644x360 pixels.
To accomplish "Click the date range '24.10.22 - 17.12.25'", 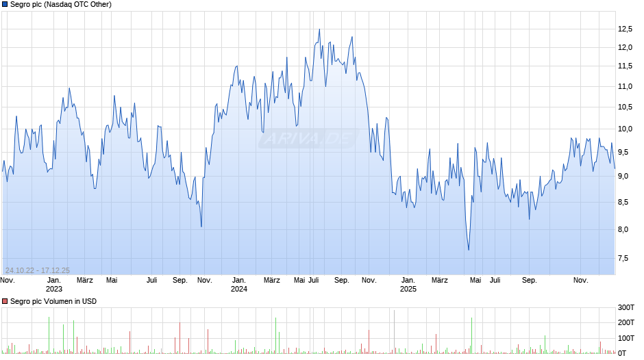I will (38, 270).
